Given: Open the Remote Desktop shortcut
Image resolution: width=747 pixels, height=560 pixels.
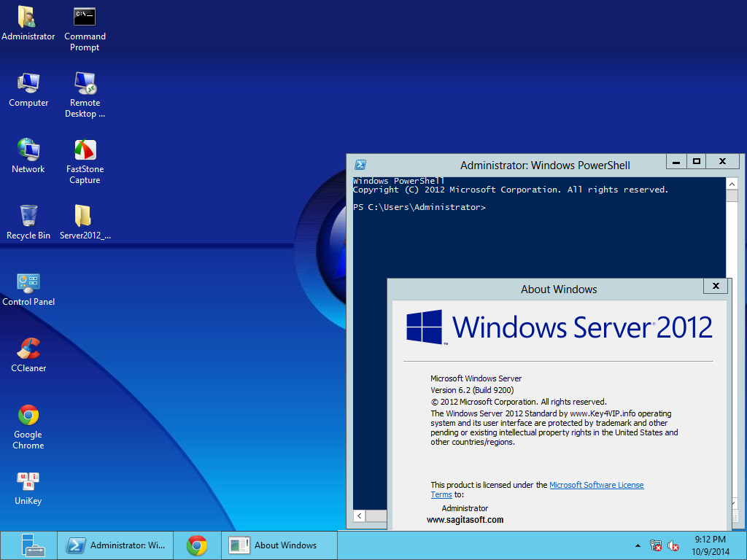Looking at the screenshot, I should (x=85, y=95).
